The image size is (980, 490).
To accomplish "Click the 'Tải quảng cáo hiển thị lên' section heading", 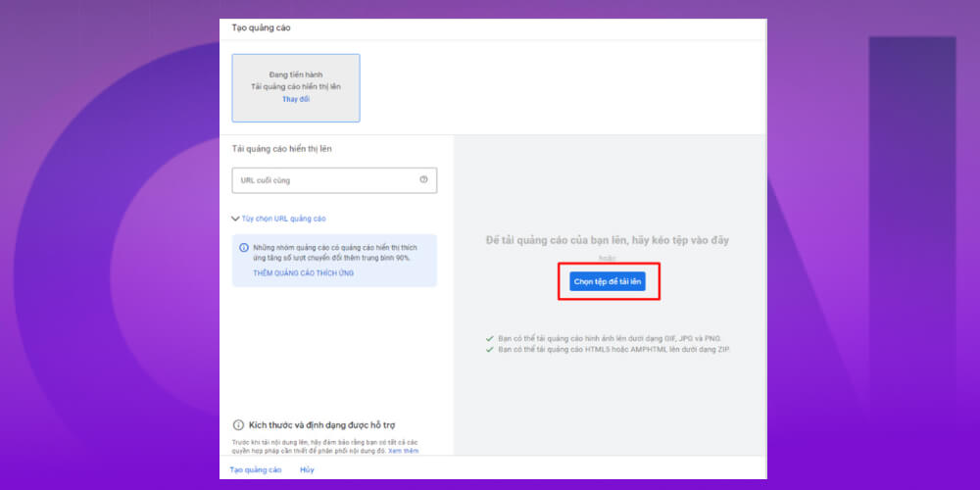I will point(281,149).
